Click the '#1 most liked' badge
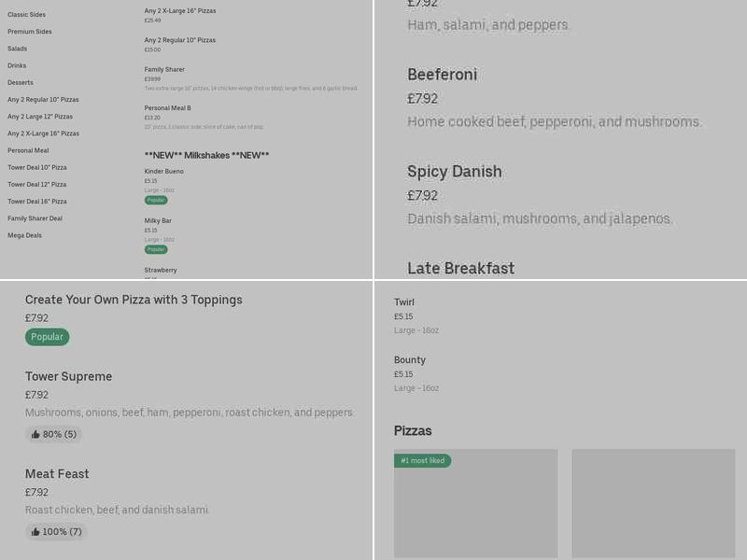The height and width of the screenshot is (560, 747). coord(422,461)
